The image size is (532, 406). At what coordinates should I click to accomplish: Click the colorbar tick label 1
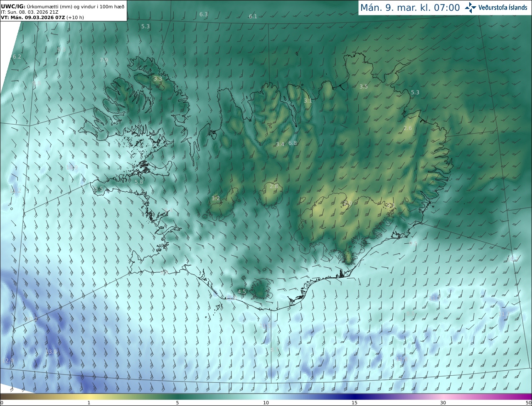89,403
